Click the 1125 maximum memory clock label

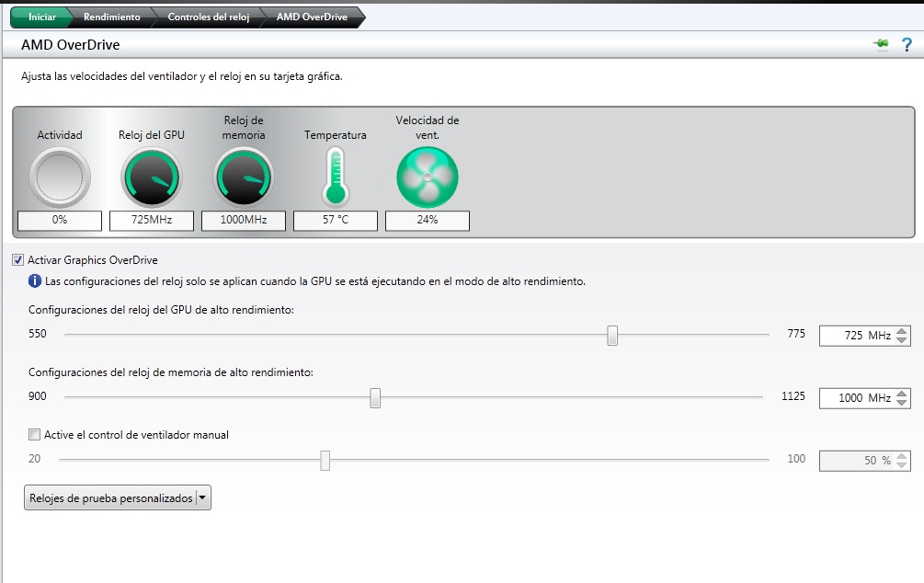pos(793,396)
